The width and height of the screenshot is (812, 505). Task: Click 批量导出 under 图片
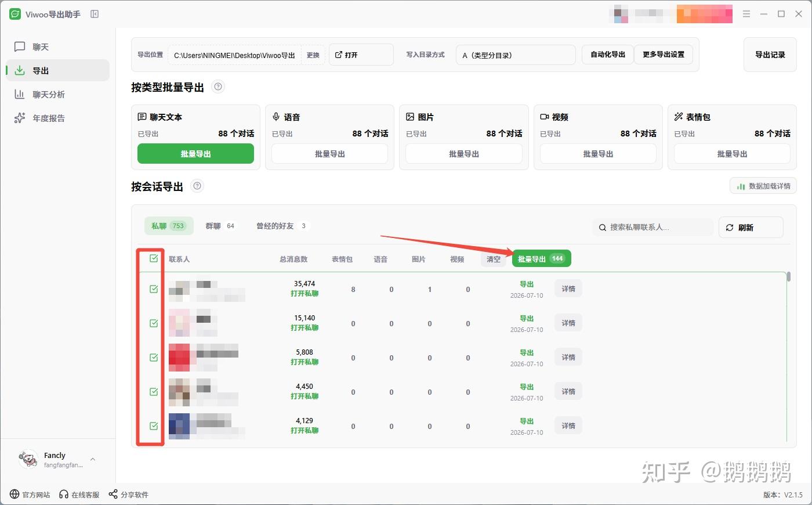[464, 154]
